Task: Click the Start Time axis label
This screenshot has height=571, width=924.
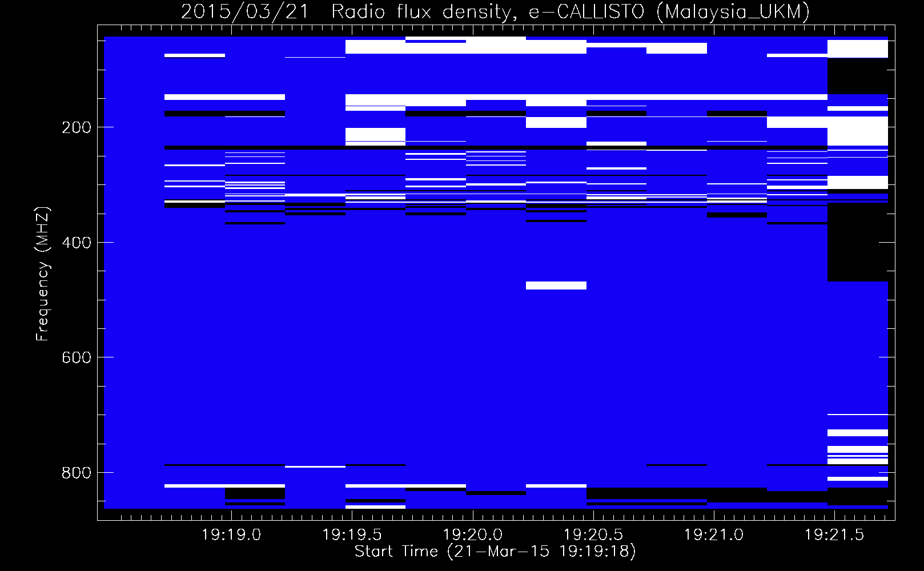Action: coord(495,552)
